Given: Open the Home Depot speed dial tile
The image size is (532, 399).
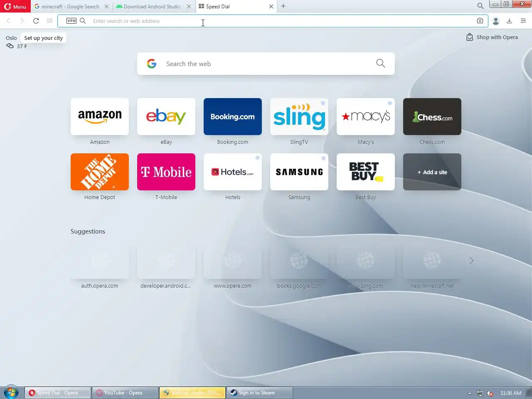Looking at the screenshot, I should point(100,172).
